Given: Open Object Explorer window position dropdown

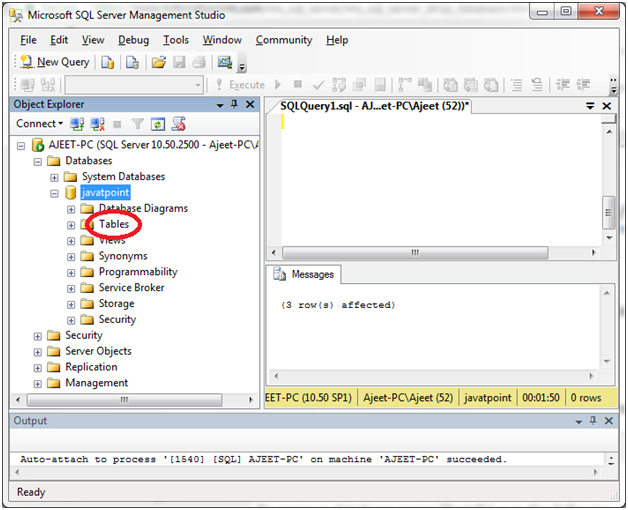Looking at the screenshot, I should point(220,105).
